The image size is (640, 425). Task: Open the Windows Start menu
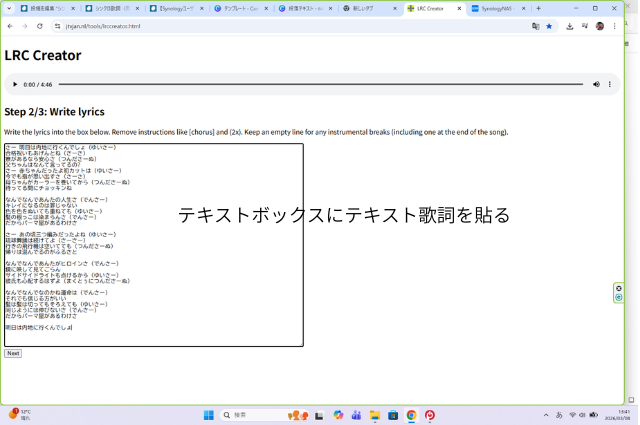tap(209, 415)
